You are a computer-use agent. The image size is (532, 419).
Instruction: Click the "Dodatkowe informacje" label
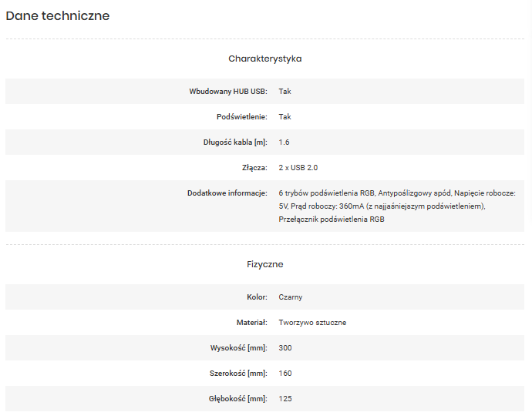[x=227, y=193]
